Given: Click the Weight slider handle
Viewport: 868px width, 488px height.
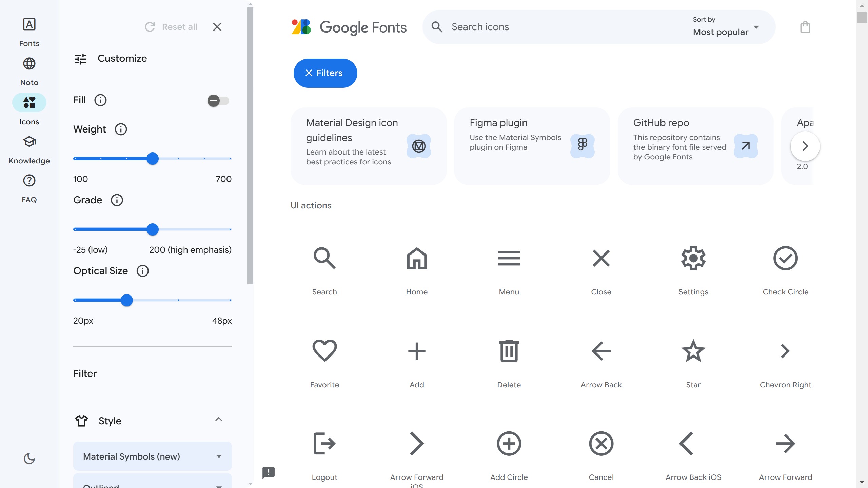Looking at the screenshot, I should click(153, 159).
